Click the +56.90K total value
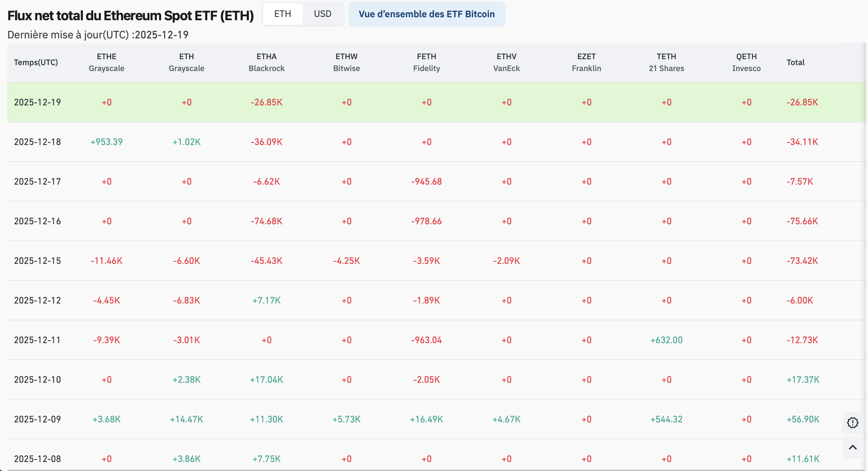The width and height of the screenshot is (868, 471). pos(803,419)
